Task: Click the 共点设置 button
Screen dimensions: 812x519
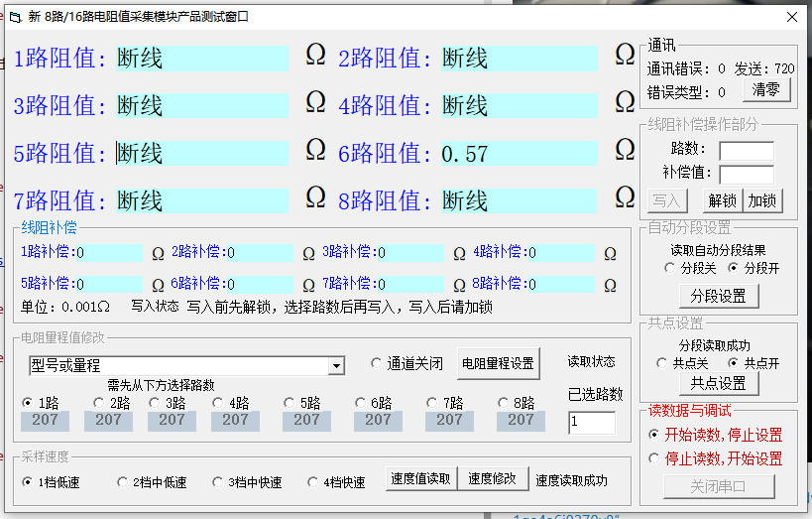Action: [x=718, y=383]
